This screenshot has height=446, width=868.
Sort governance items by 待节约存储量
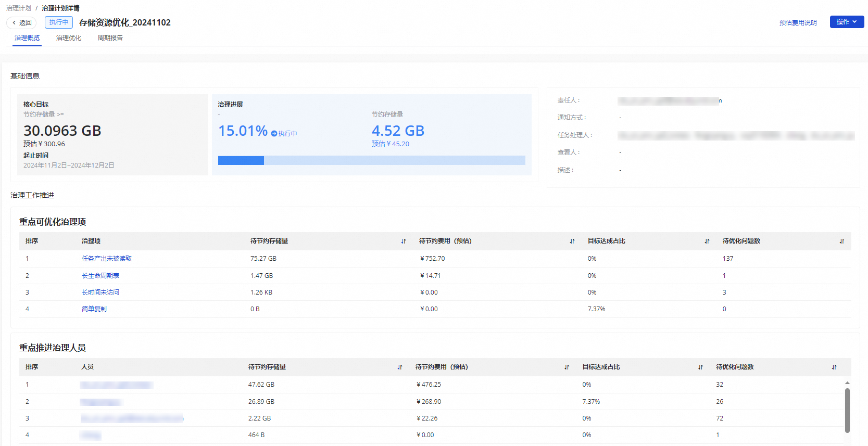coord(404,241)
